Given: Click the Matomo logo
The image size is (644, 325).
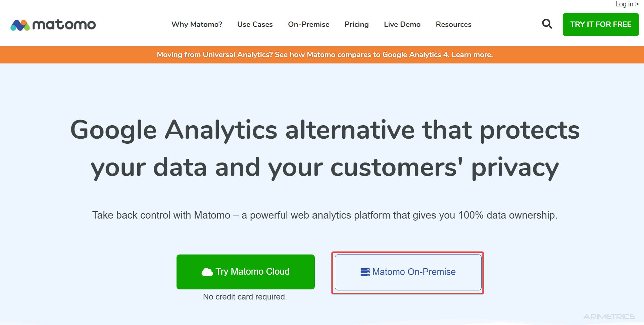Looking at the screenshot, I should [x=53, y=25].
